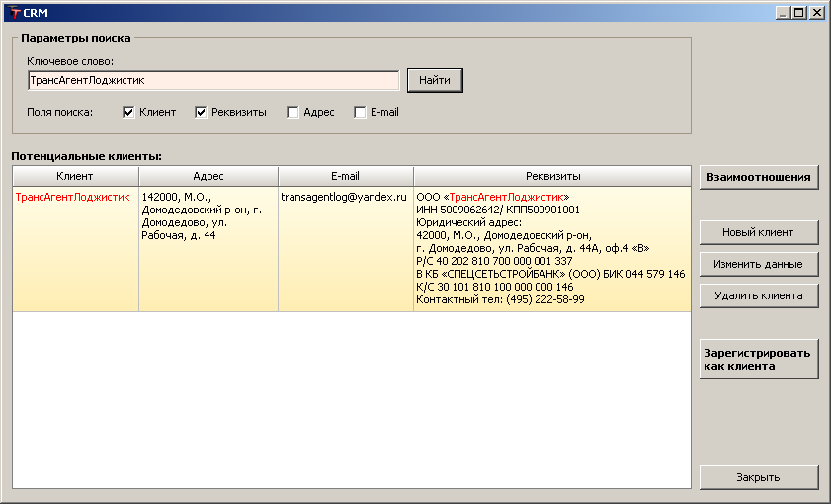Screen dimensions: 831x504
Task: Sort by the E-mail column header
Action: click(346, 176)
